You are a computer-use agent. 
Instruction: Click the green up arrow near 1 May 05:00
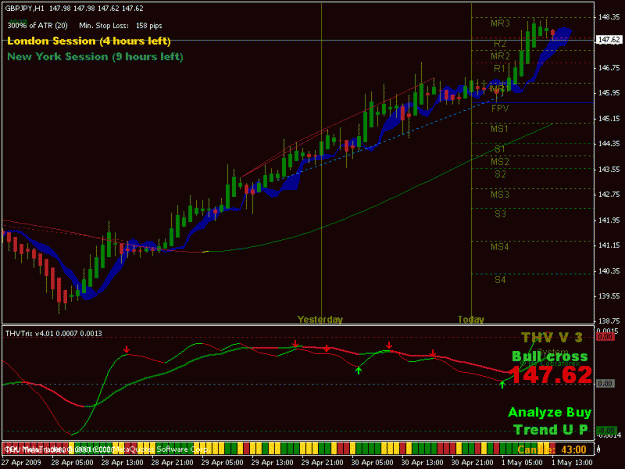pyautogui.click(x=502, y=384)
